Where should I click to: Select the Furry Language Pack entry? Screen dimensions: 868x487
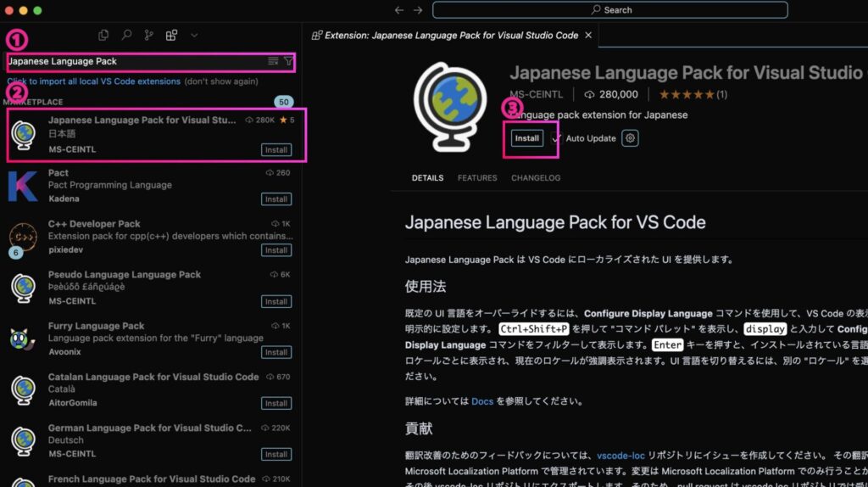(151, 339)
